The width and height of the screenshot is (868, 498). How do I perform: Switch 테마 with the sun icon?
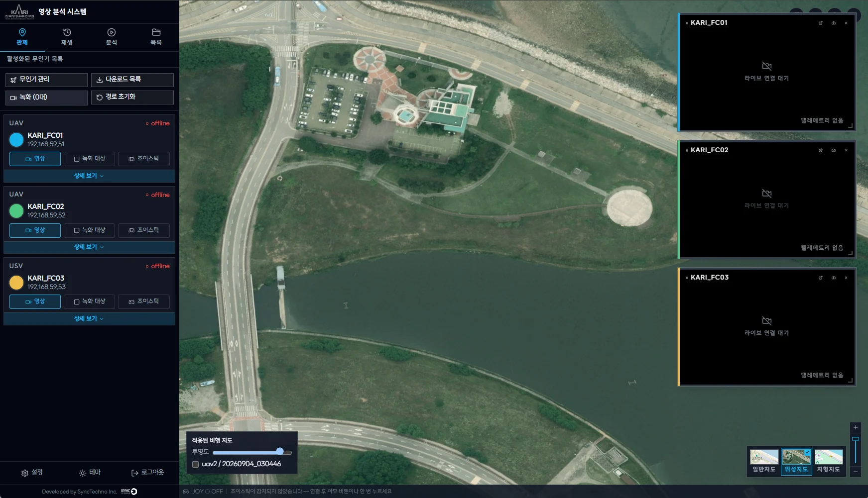point(90,473)
